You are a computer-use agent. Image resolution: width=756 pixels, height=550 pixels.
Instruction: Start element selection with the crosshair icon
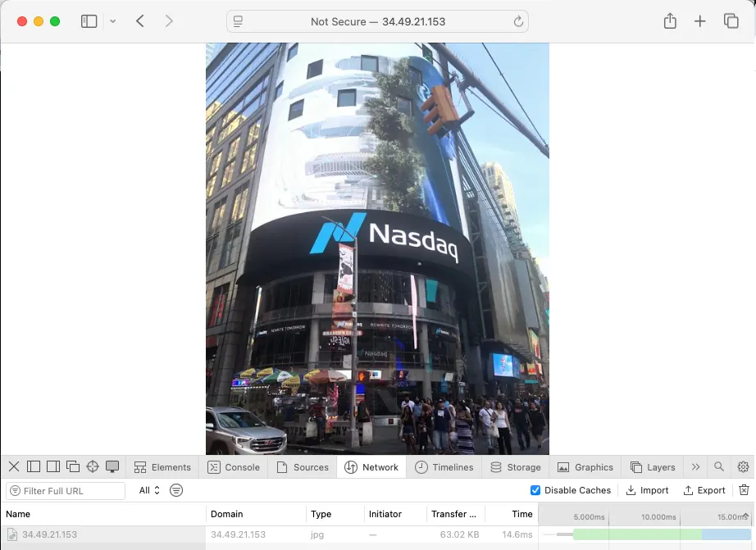click(93, 466)
